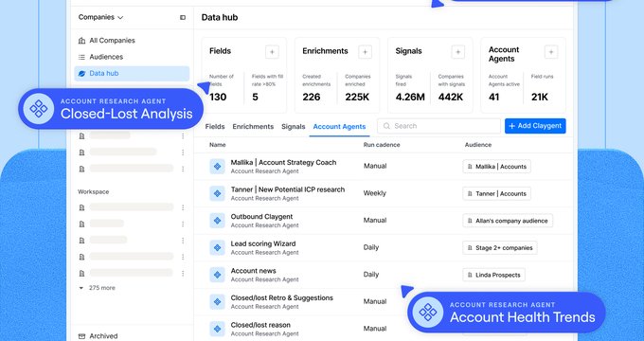Open the Companies dropdown in sidebar
644x341 pixels.
(100, 17)
